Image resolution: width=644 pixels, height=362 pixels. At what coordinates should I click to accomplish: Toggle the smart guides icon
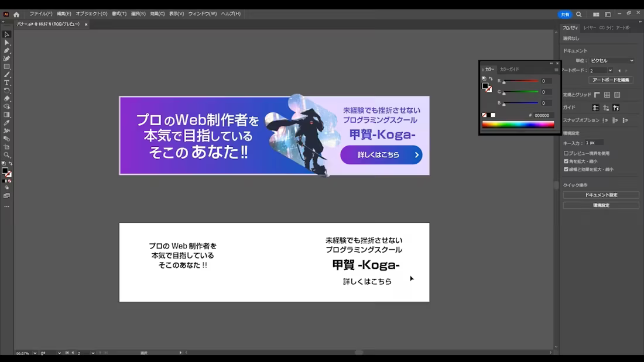(616, 108)
